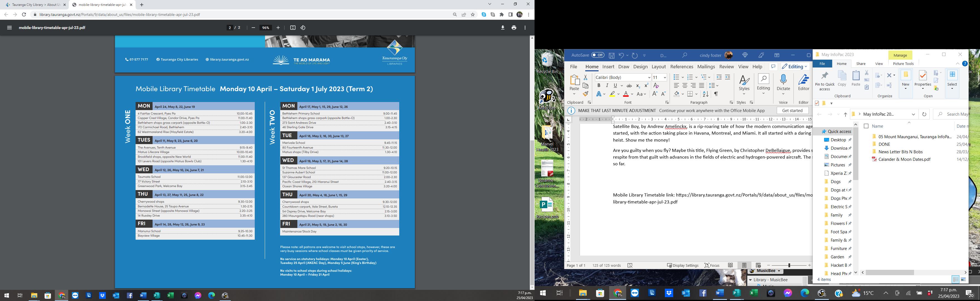
Task: Tick the select-all checkbox beside Name column
Action: click(x=866, y=126)
